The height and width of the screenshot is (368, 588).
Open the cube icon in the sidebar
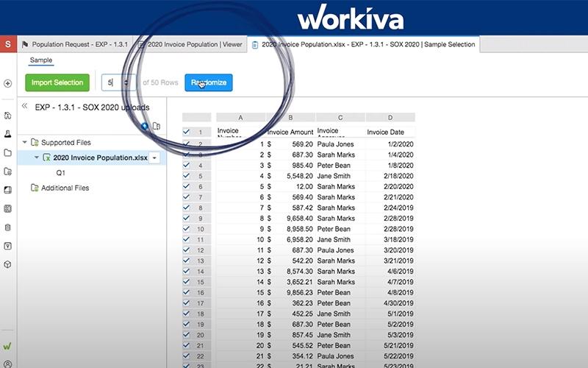(x=7, y=264)
